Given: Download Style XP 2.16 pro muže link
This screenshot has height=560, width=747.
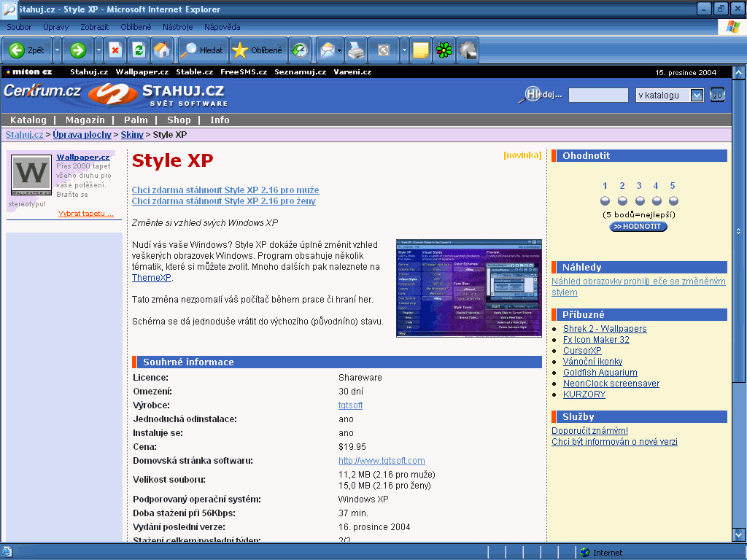Looking at the screenshot, I should [x=225, y=190].
